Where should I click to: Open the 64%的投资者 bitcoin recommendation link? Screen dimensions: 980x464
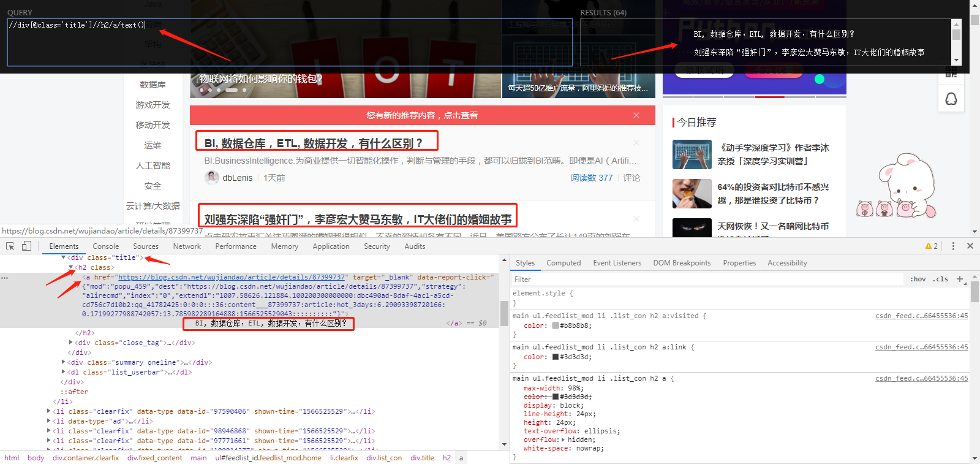pos(773,194)
